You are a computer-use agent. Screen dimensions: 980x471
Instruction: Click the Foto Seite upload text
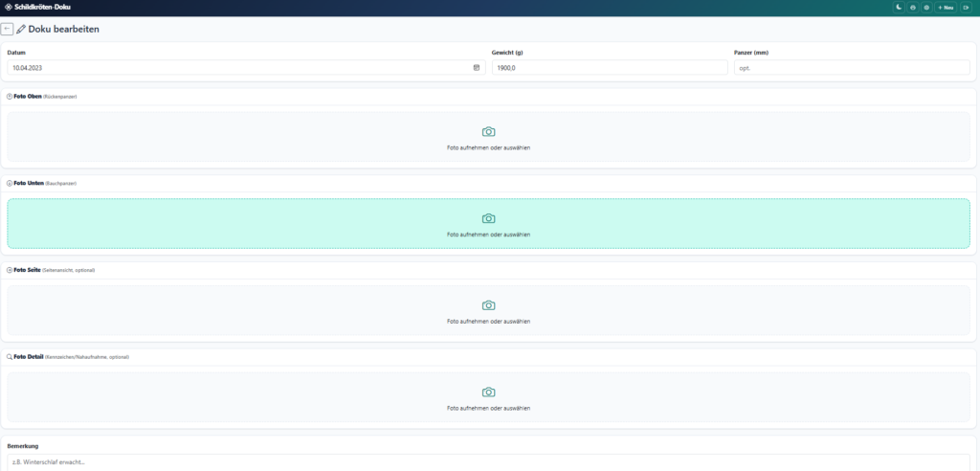pyautogui.click(x=488, y=322)
